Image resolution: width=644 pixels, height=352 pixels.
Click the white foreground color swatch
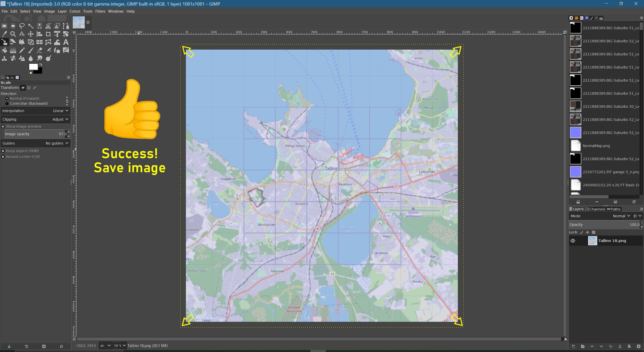point(33,67)
